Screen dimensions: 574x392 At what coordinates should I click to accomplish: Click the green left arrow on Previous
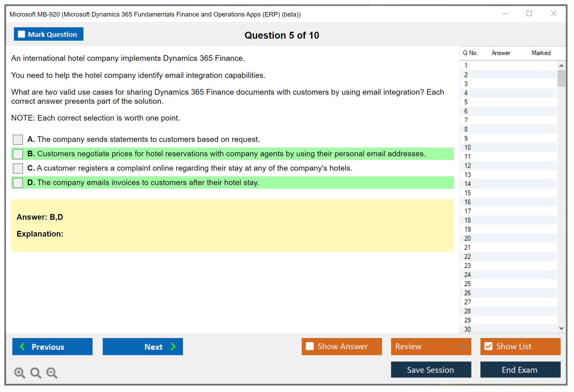point(22,346)
